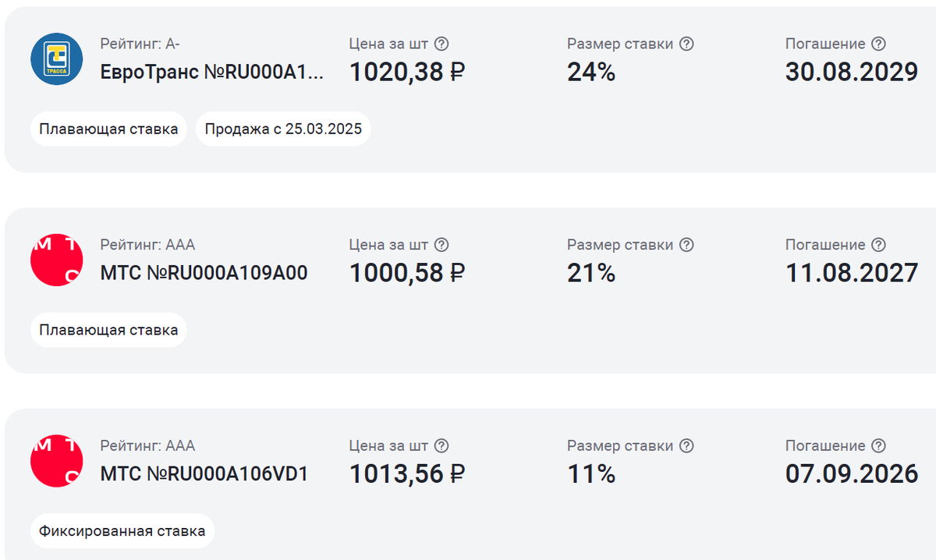Image resolution: width=936 pixels, height=560 pixels.
Task: Click maturity help icon above 07.09.2026
Action: click(x=878, y=446)
